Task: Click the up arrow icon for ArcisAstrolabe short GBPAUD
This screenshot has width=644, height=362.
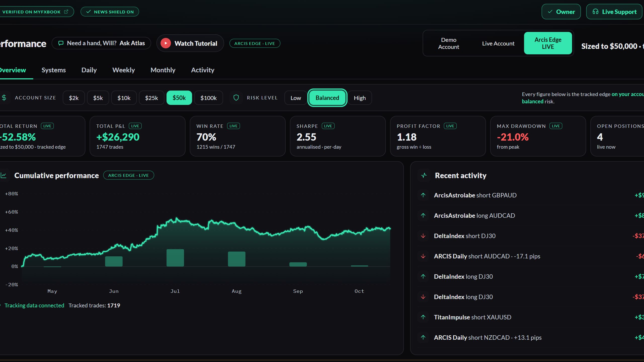Action: tap(423, 195)
